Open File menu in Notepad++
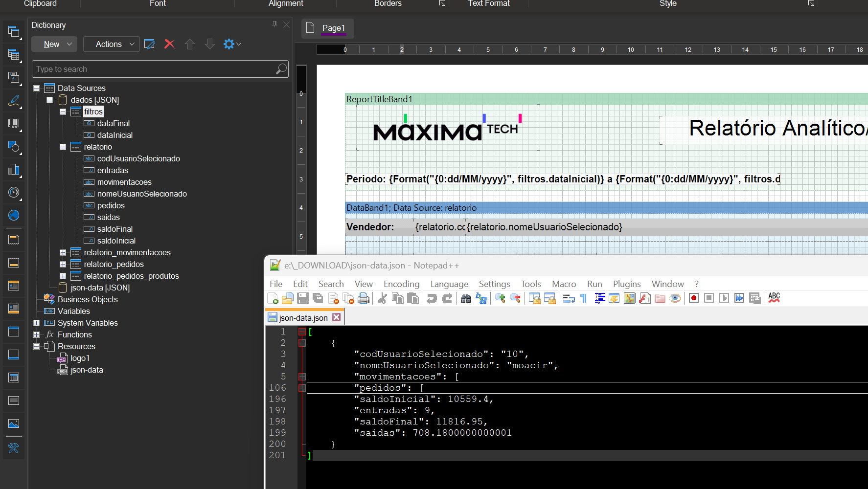 (x=276, y=284)
